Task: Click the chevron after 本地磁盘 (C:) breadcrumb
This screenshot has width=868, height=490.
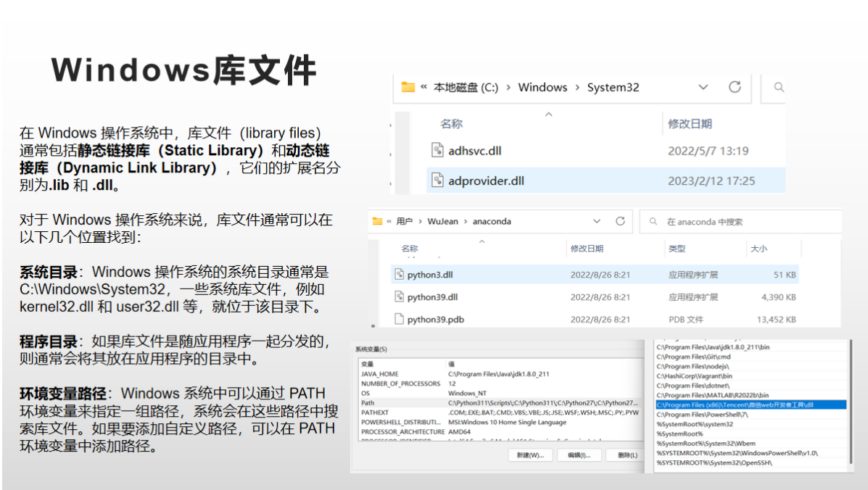Action: click(x=508, y=88)
